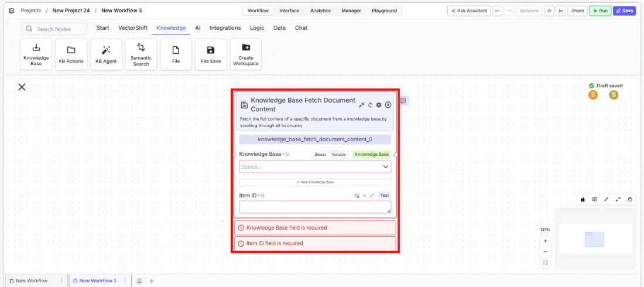
Task: Select the Chat node category
Action: click(x=301, y=28)
